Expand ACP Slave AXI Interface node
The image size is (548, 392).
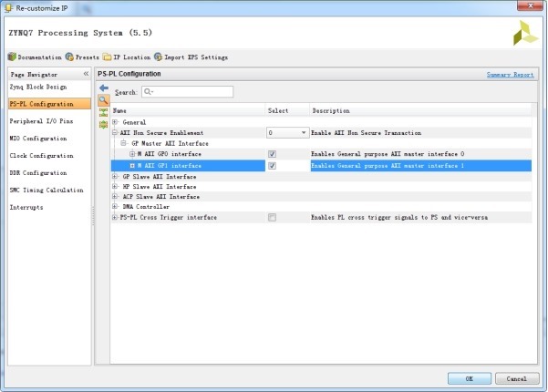(115, 196)
